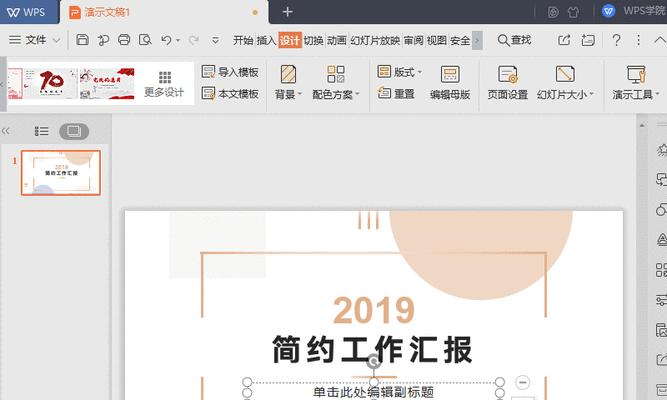Click 本文模板 button
The width and height of the screenshot is (667, 400).
[230, 94]
